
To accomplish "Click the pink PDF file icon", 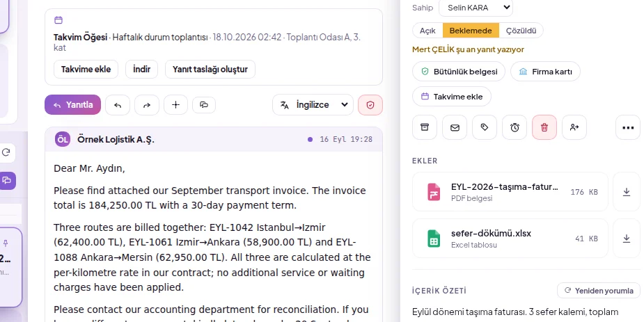I will coord(434,191).
